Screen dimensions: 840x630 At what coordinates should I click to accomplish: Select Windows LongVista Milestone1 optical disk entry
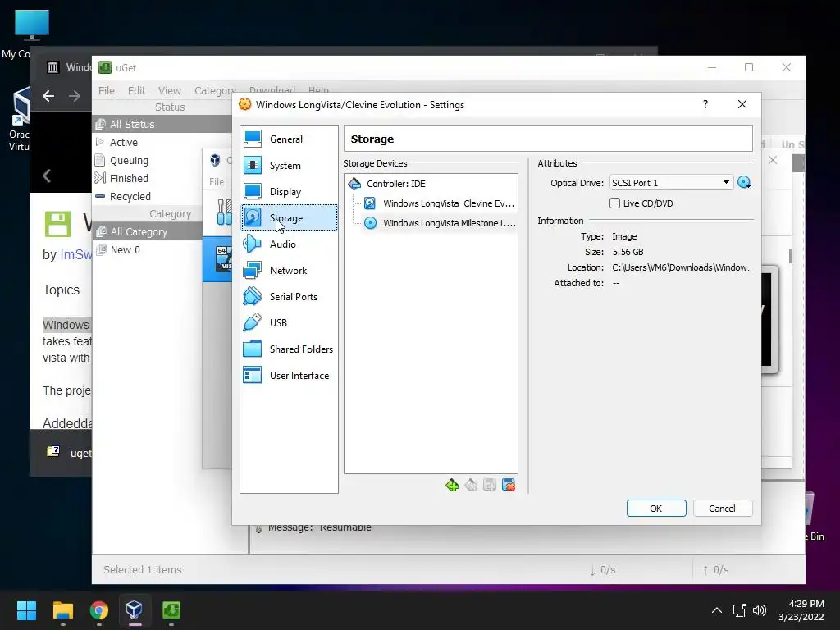(440, 223)
